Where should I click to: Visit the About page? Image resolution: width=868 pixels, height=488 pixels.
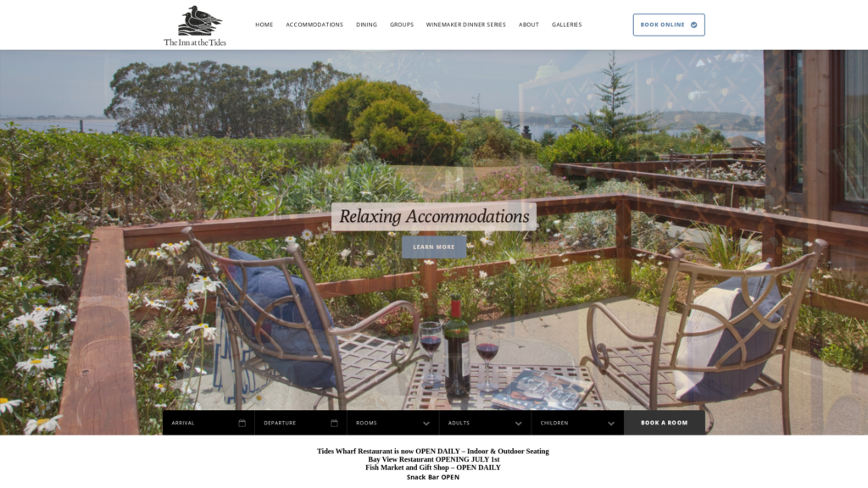529,25
